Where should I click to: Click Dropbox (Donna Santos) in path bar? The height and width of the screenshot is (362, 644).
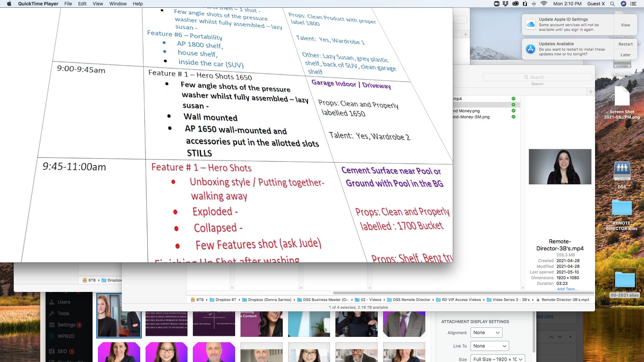pyautogui.click(x=267, y=300)
